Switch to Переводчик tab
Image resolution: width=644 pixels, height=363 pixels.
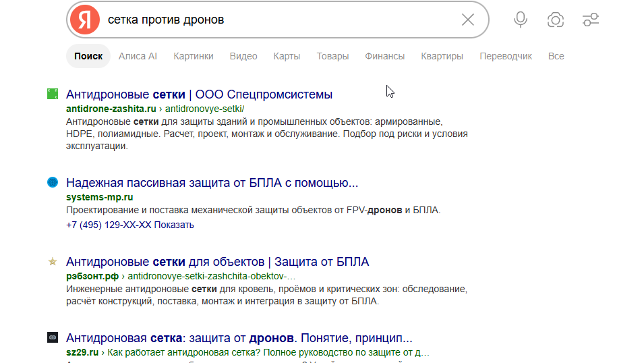pyautogui.click(x=506, y=56)
